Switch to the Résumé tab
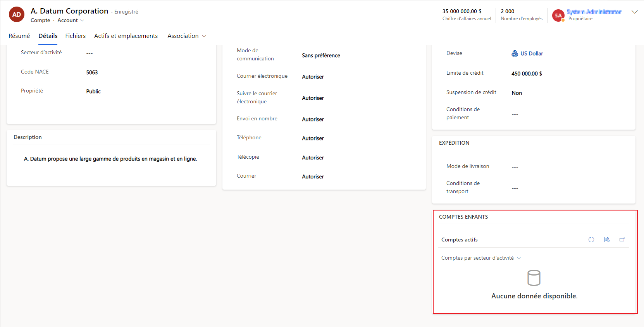The width and height of the screenshot is (644, 327). [x=19, y=36]
